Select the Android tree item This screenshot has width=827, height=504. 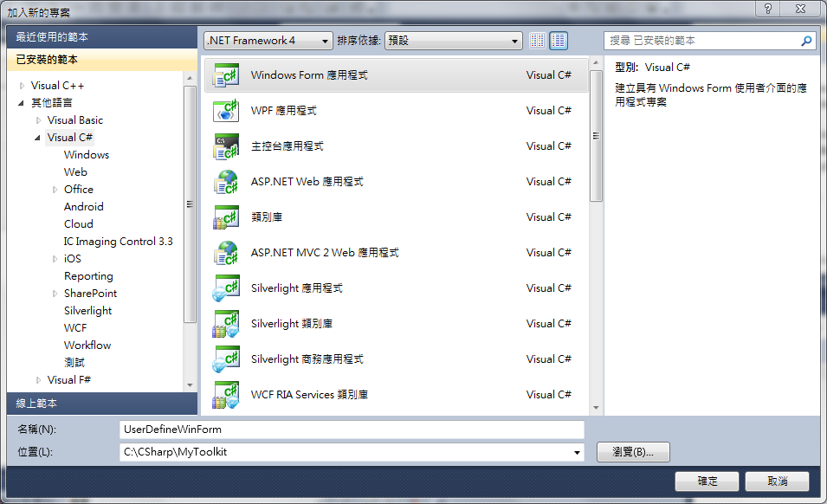(x=84, y=207)
